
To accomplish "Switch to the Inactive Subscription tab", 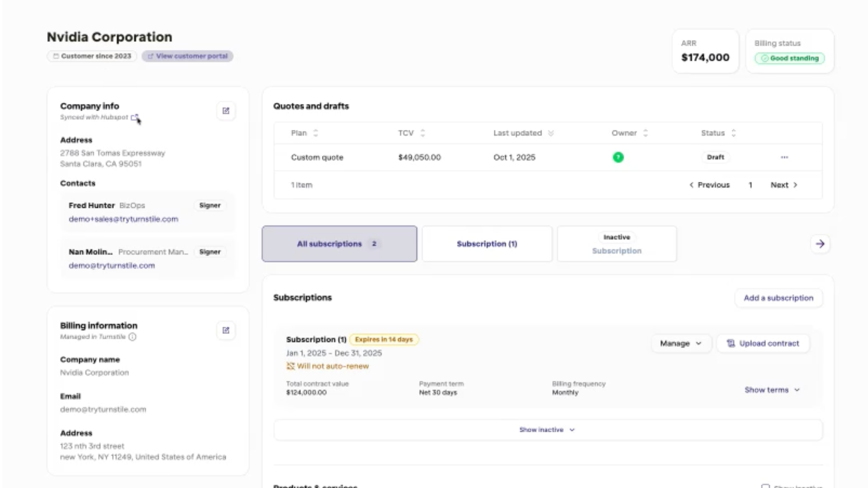I will click(617, 244).
